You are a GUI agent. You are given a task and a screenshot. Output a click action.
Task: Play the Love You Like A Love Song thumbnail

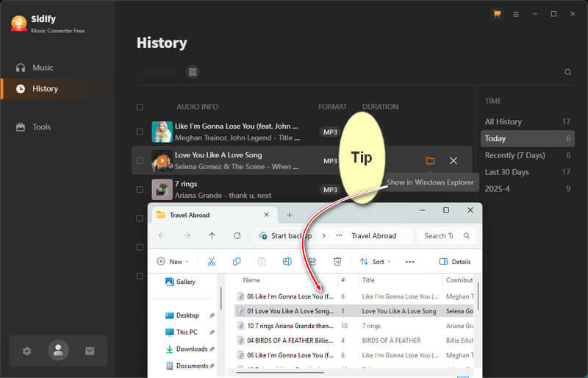(x=162, y=160)
